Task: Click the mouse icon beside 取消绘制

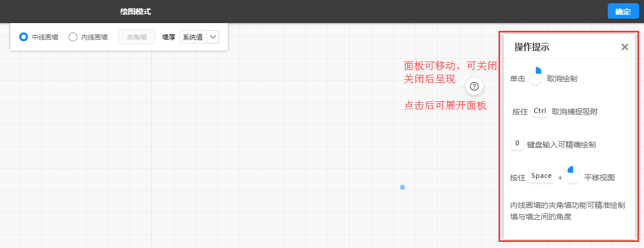Action: click(x=536, y=76)
